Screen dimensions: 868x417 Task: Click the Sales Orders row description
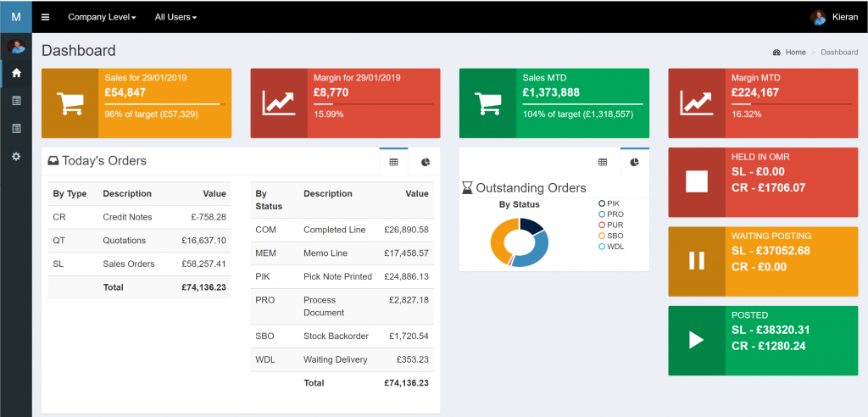click(x=129, y=264)
